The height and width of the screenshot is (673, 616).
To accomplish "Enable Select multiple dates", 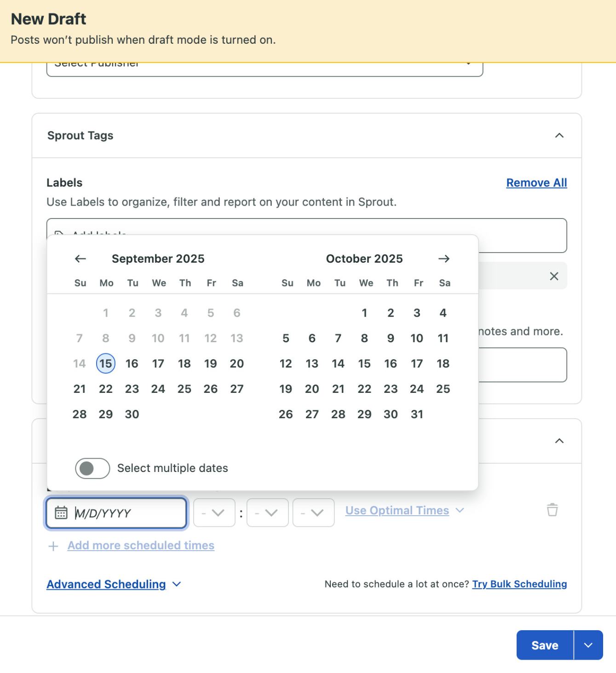I will (x=92, y=467).
